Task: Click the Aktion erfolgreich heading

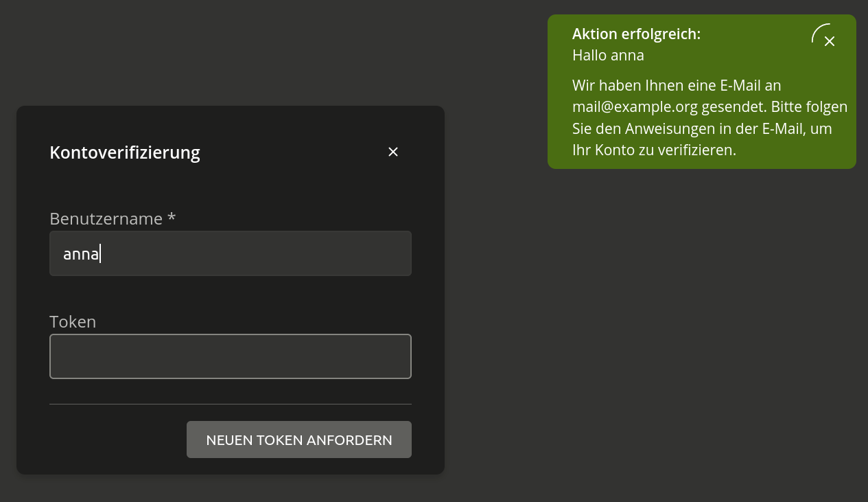Action: (x=636, y=34)
